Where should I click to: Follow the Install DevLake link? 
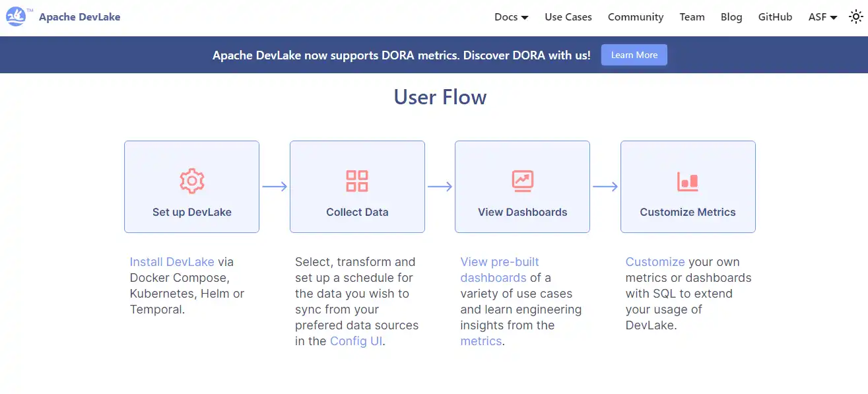pyautogui.click(x=172, y=262)
